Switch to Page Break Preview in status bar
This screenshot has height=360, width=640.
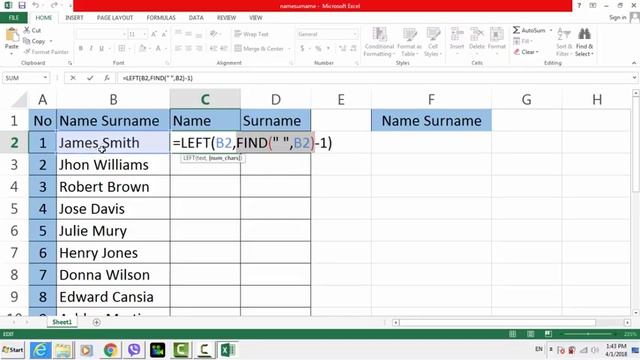click(x=548, y=334)
